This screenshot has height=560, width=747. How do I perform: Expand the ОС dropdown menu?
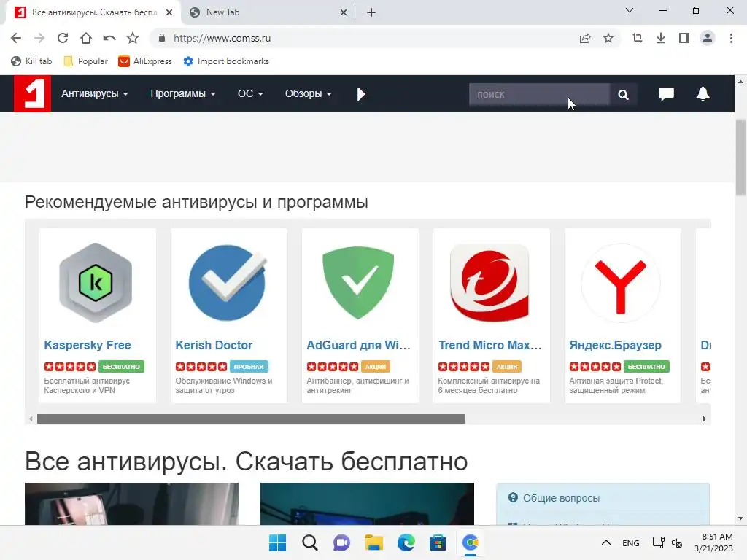click(x=250, y=94)
